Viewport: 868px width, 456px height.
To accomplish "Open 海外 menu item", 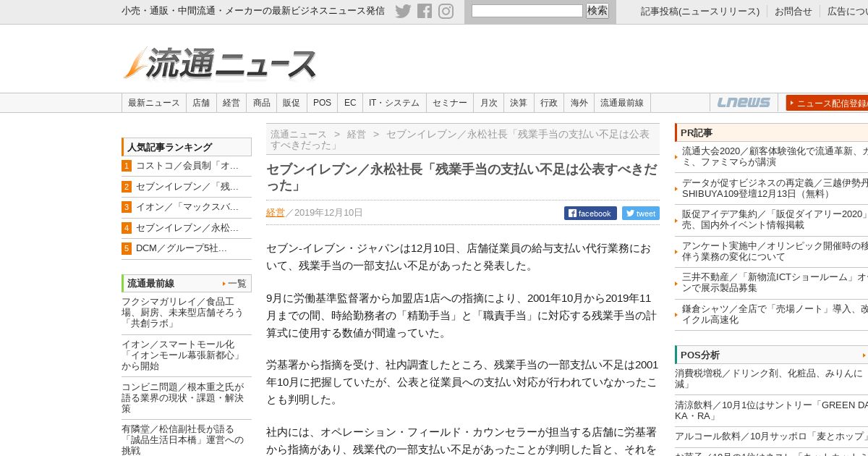I will [x=579, y=103].
